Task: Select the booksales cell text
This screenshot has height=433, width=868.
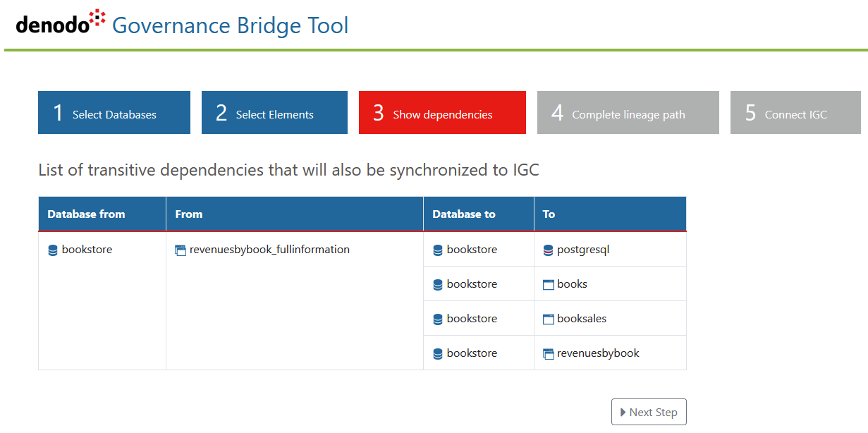Action: (582, 319)
